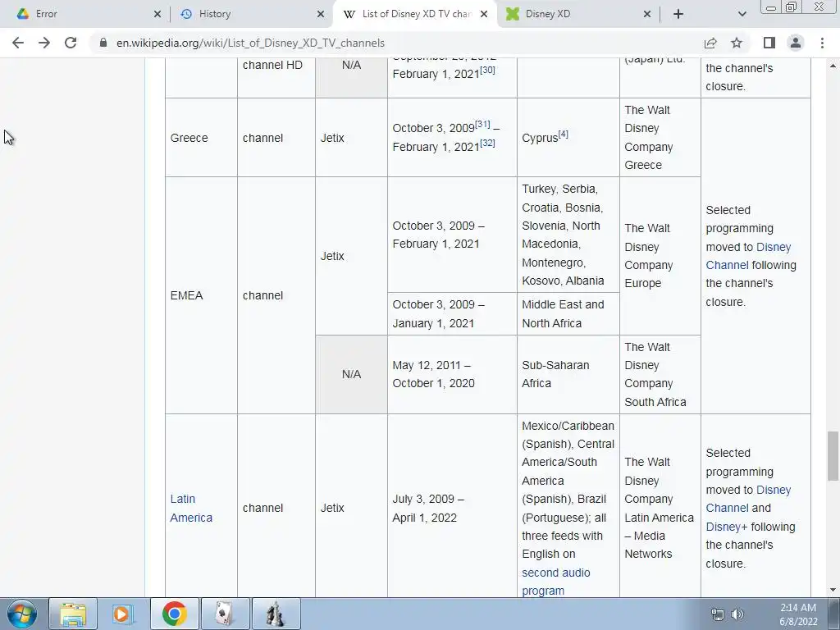Screen dimensions: 840x630
Task: Open Windows Media Player from taskbar
Action: pyautogui.click(x=123, y=614)
